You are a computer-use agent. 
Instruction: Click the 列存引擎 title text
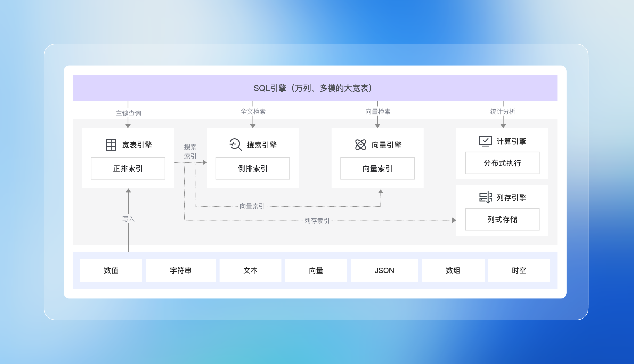511,197
